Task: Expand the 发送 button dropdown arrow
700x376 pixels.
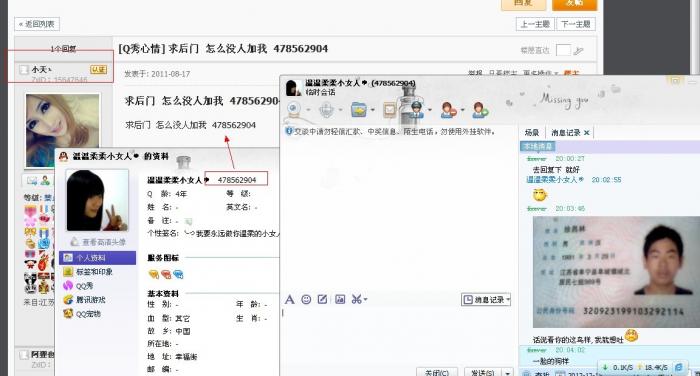Action: click(507, 372)
